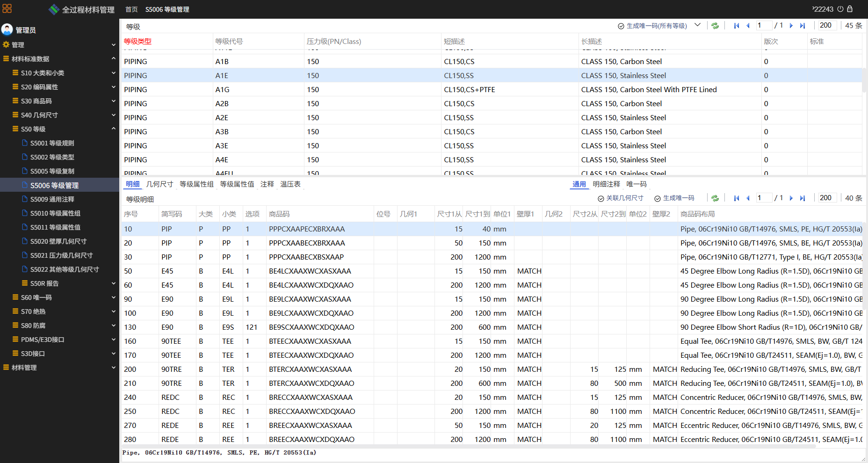Image resolution: width=868 pixels, height=463 pixels.
Task: Open S5002 等级类型 in the sidebar
Action: tap(52, 157)
